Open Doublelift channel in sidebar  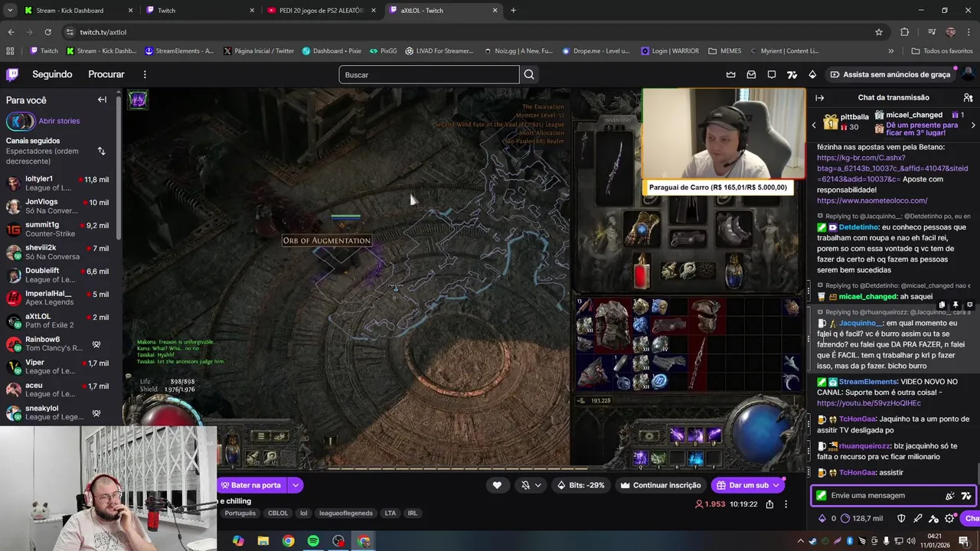click(x=57, y=275)
